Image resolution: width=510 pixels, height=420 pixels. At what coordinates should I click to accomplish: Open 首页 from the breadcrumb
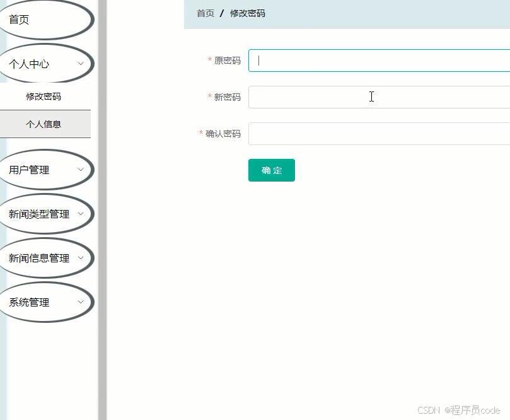click(204, 13)
